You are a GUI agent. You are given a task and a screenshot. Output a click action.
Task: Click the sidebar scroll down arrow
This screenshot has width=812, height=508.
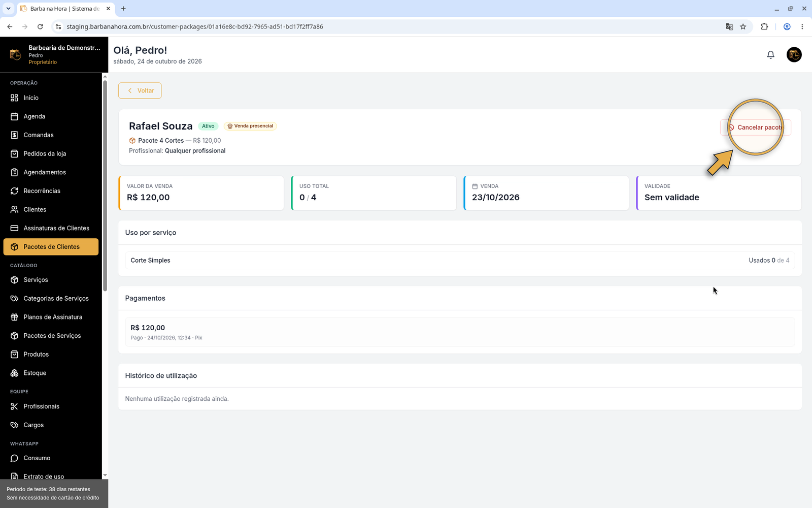(105, 475)
